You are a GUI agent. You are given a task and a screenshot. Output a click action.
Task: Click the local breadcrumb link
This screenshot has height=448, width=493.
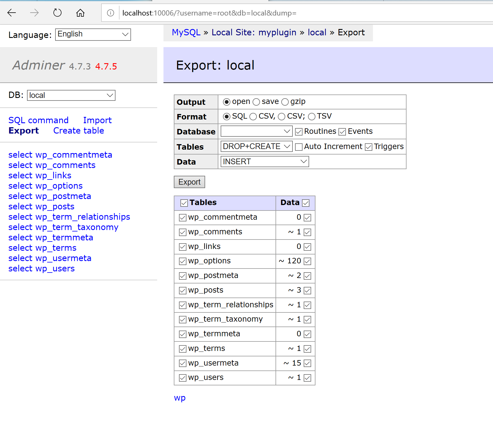click(317, 32)
